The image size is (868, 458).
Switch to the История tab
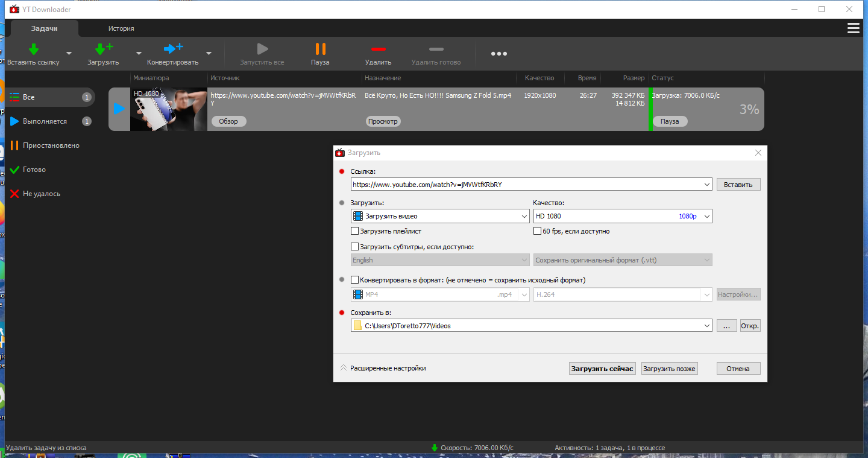pos(121,28)
